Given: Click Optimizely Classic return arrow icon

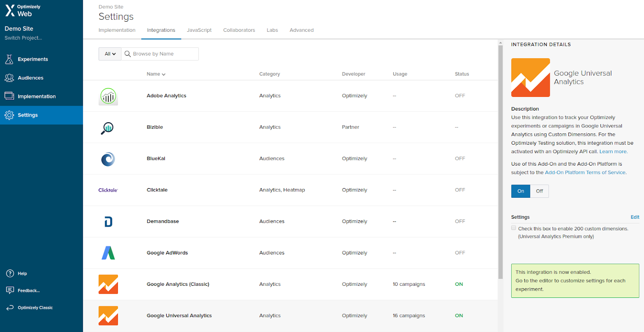Looking at the screenshot, I should [x=10, y=307].
